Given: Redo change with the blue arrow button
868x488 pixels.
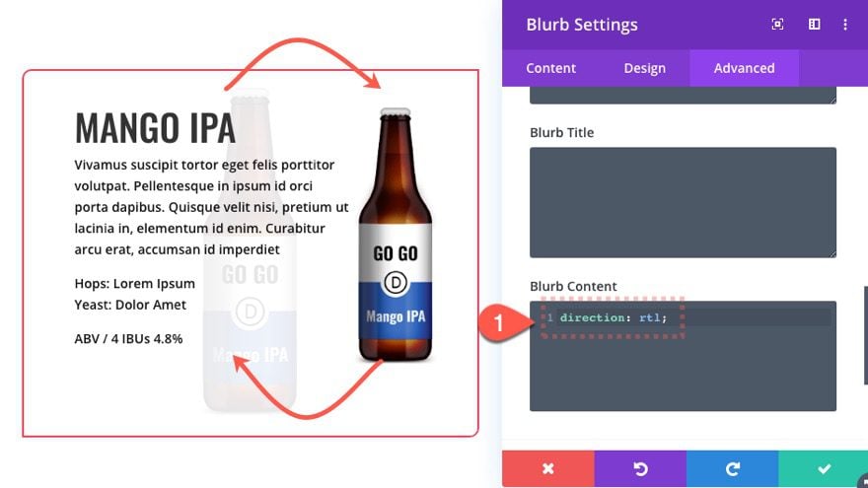Looking at the screenshot, I should pyautogui.click(x=732, y=468).
